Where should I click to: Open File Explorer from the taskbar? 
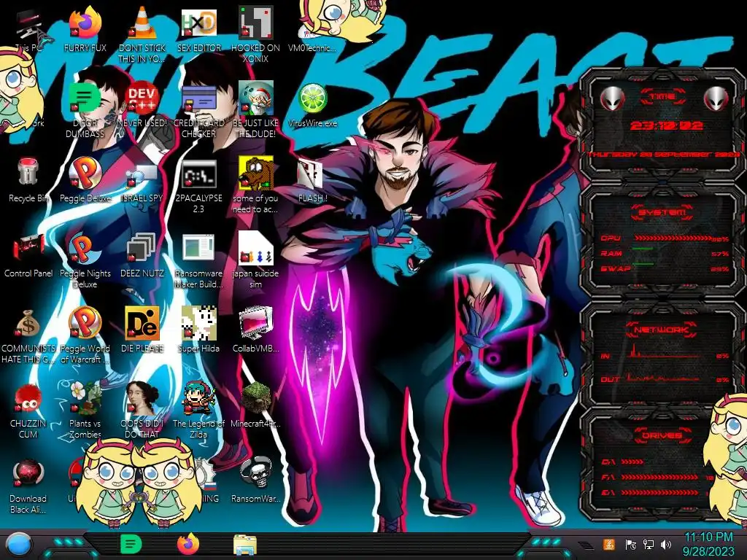click(245, 545)
